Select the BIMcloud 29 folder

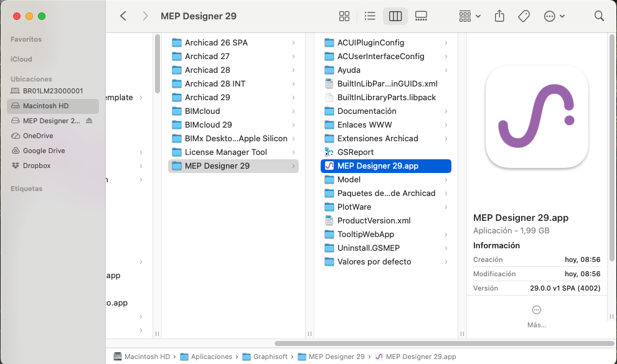(x=233, y=125)
